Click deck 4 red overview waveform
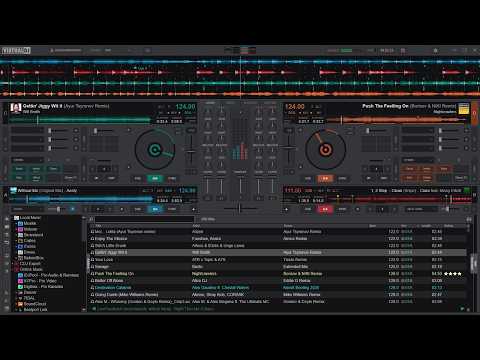 point(398,199)
